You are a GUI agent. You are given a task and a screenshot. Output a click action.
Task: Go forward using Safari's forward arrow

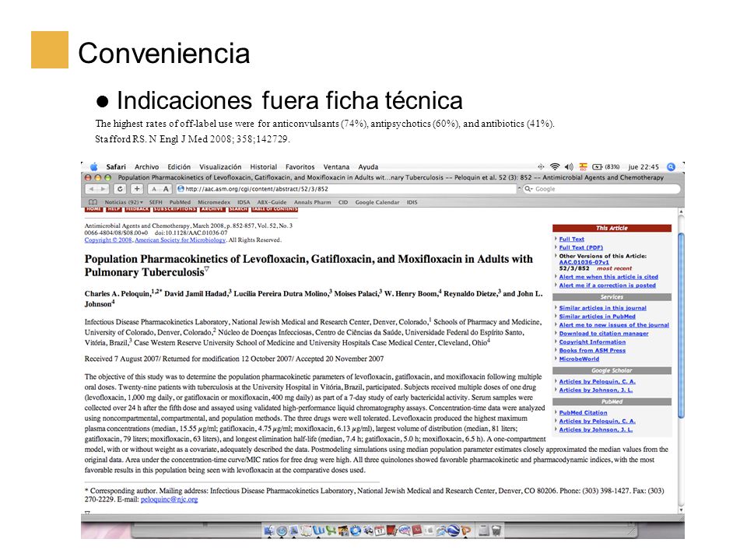coord(103,189)
